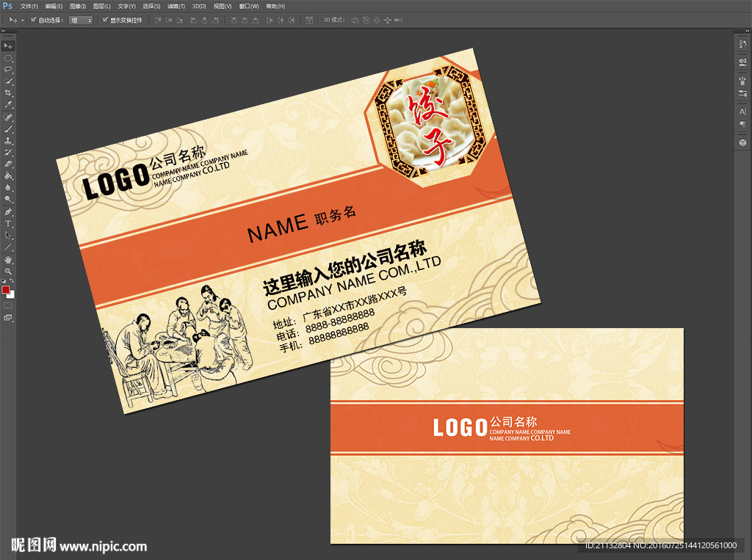This screenshot has height=560, width=752.
Task: Open the History panel icon
Action: coord(742,44)
